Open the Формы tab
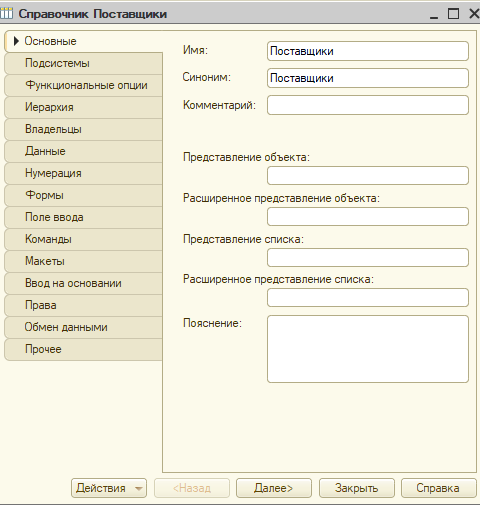 (x=83, y=195)
